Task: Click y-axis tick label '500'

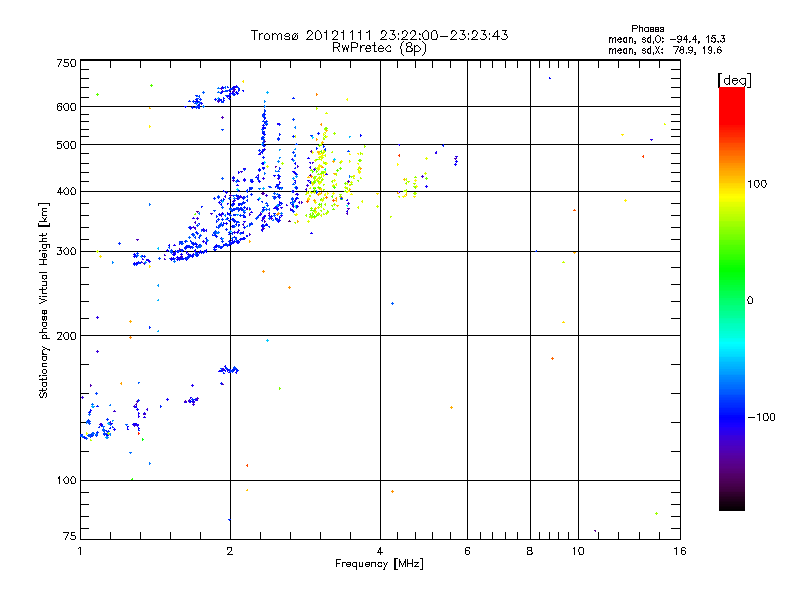Action: (x=66, y=145)
